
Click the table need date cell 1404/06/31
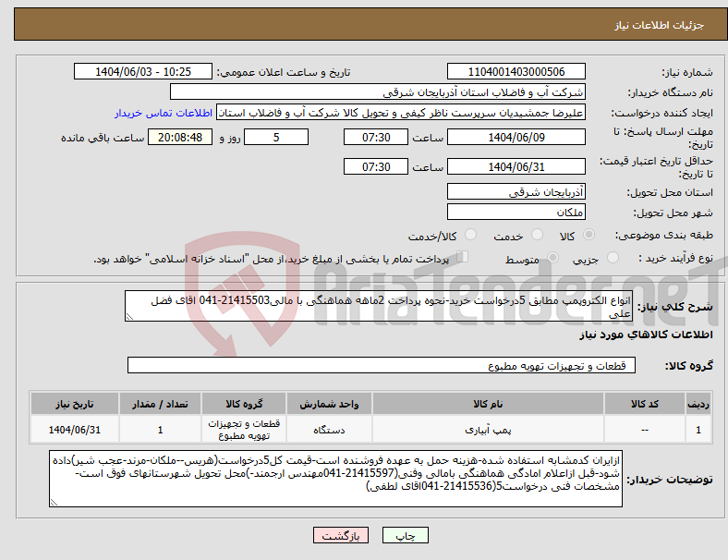coord(75,430)
